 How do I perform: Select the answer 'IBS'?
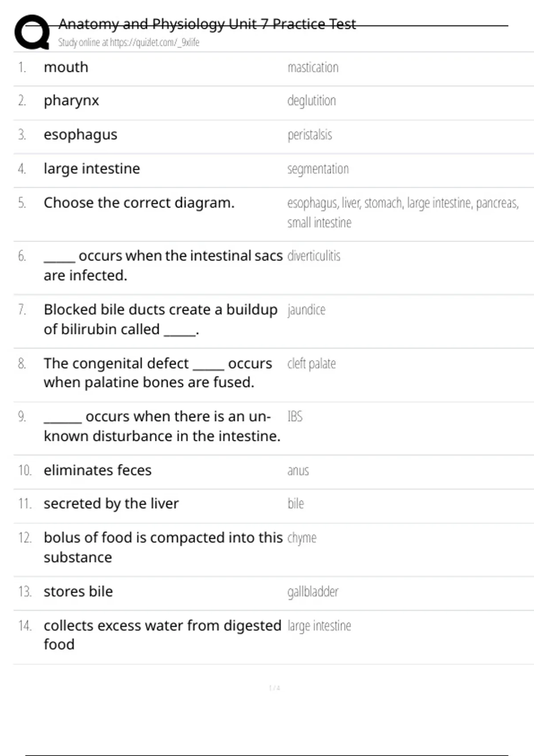(x=295, y=416)
